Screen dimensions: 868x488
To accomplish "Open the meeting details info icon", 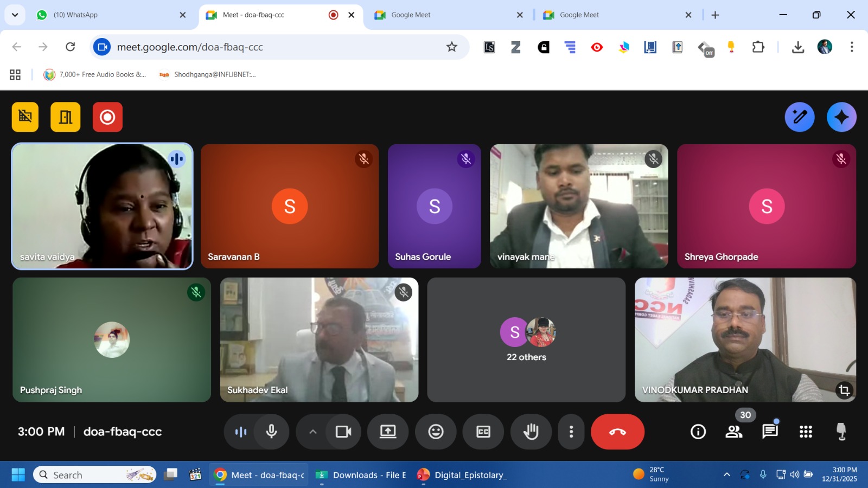I will [x=698, y=432].
